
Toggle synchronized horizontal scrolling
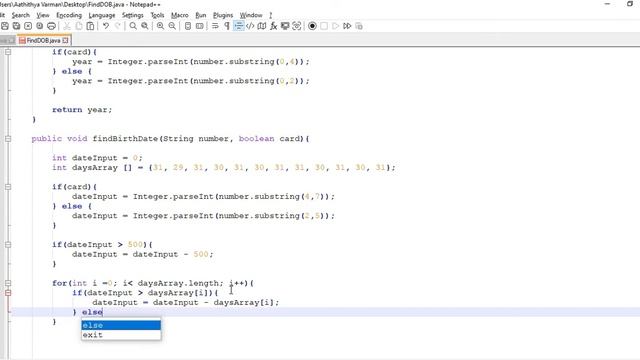tap(200, 26)
